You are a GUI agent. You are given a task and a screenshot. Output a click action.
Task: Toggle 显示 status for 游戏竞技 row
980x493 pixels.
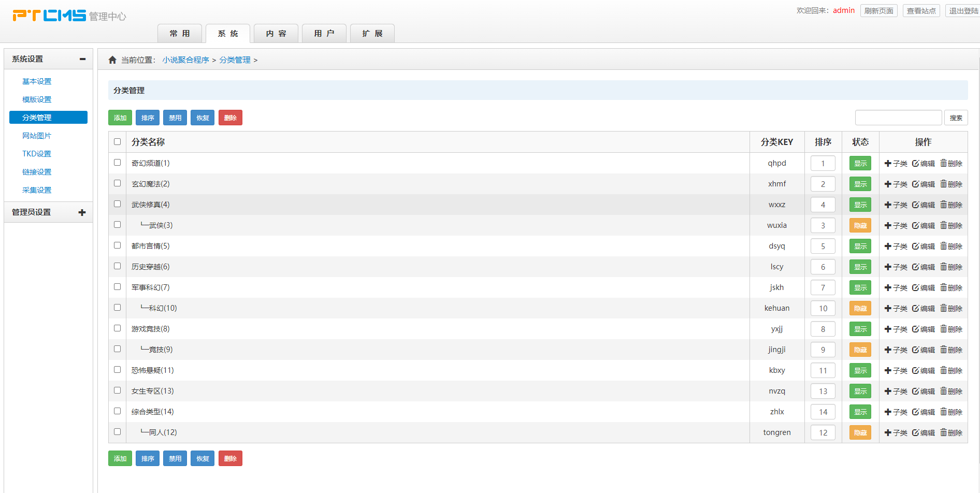[860, 329]
